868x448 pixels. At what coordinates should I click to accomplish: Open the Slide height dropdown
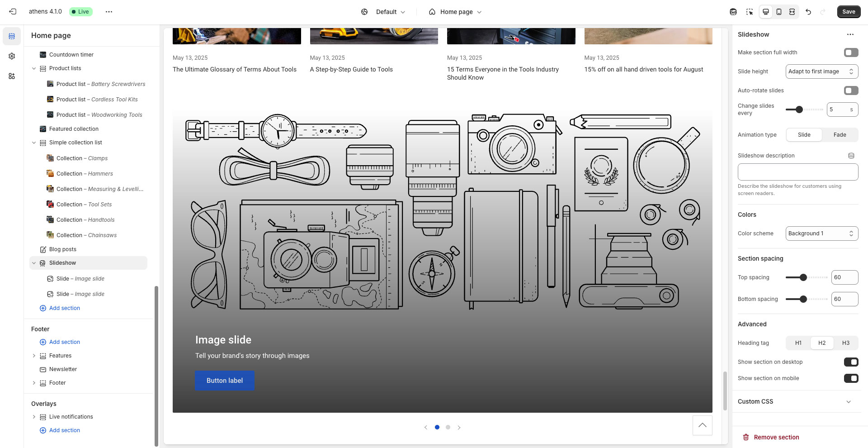coord(822,71)
